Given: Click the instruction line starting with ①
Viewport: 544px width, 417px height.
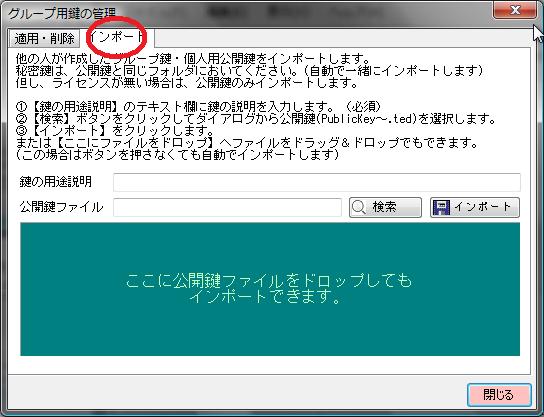Looking at the screenshot, I should (198, 107).
